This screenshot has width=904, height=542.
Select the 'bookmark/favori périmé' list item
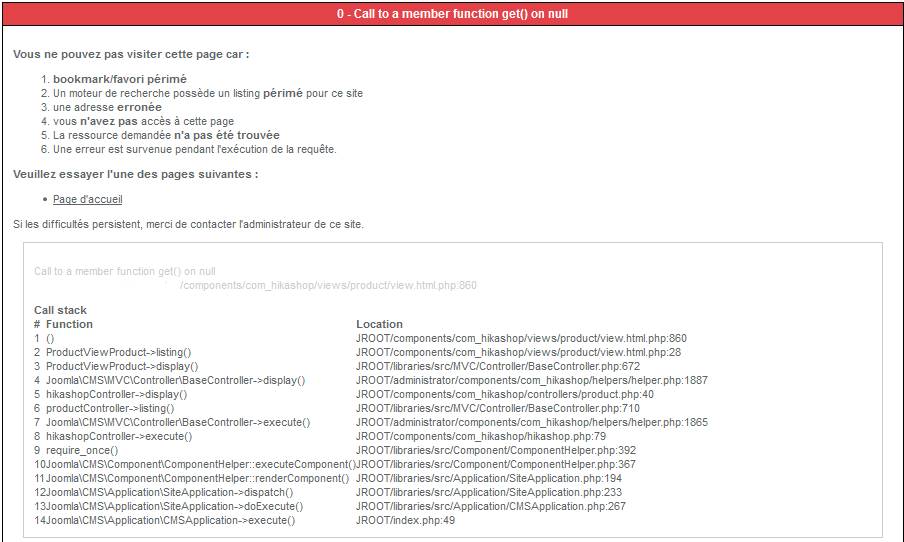120,79
